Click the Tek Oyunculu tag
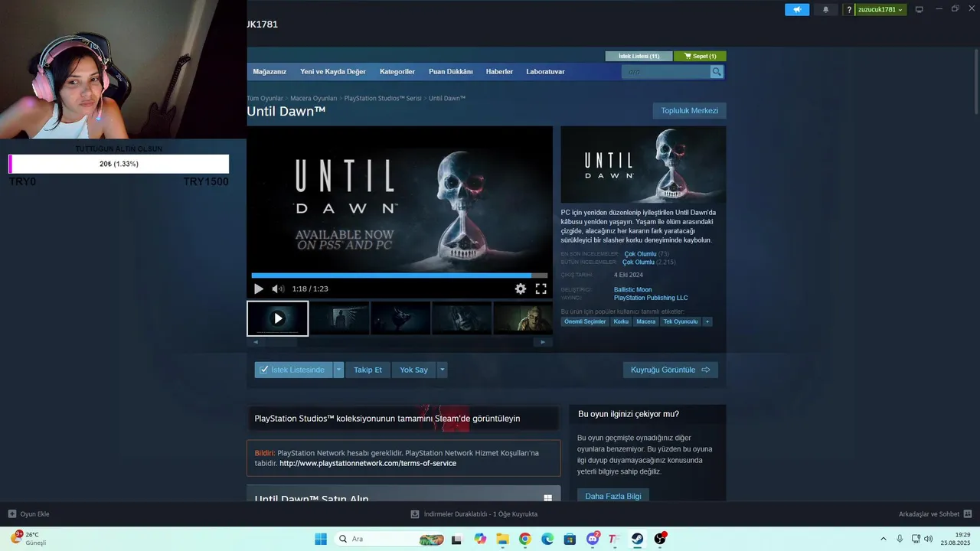Screen dimensions: 980x551 [x=681, y=321]
